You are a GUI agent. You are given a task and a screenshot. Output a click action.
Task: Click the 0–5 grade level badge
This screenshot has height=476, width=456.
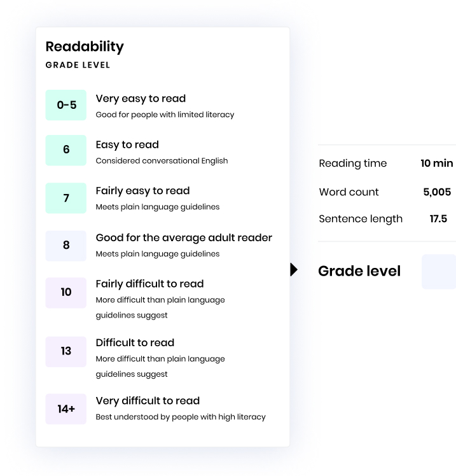[x=66, y=105]
